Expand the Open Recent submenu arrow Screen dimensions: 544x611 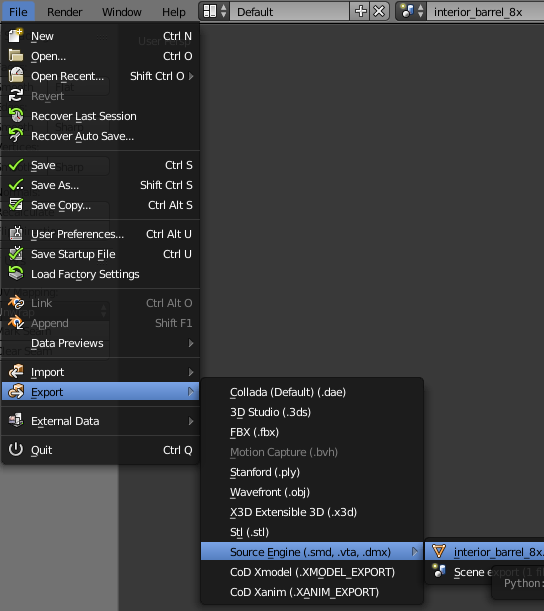click(x=191, y=76)
